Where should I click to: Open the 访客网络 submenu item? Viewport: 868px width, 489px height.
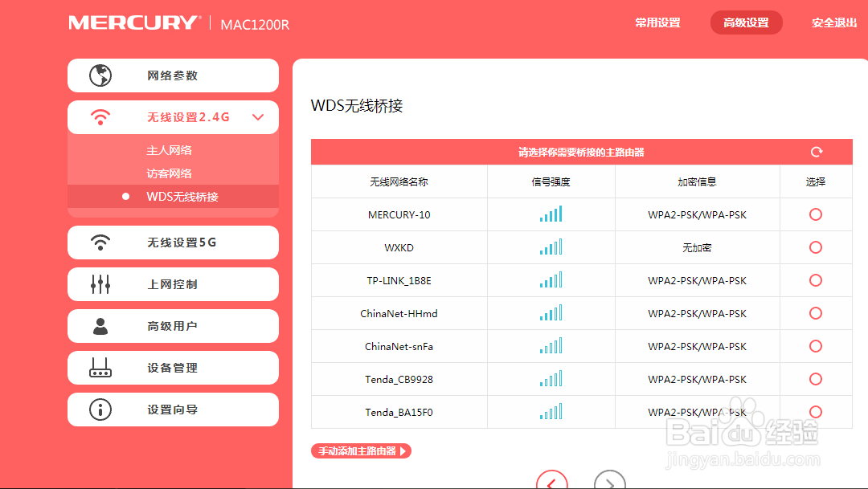170,173
